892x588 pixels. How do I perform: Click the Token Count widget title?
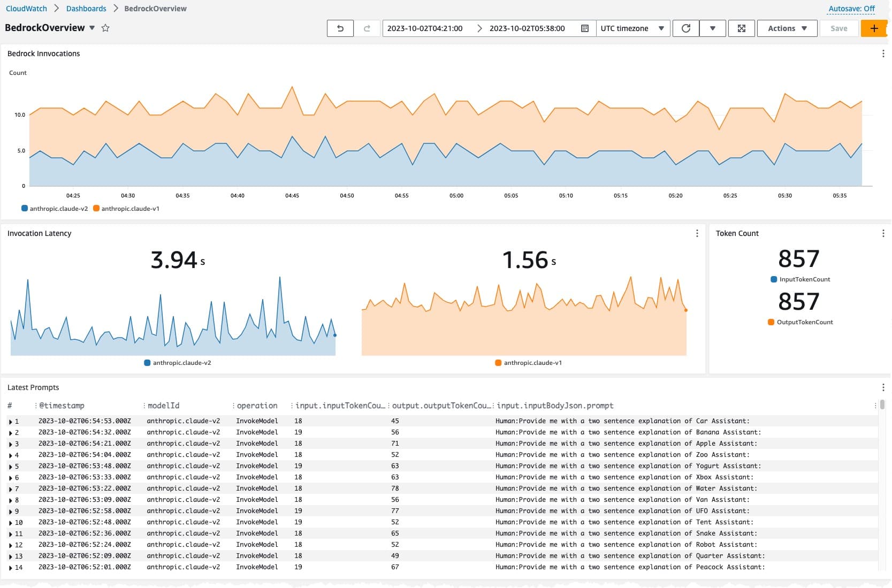pos(737,233)
